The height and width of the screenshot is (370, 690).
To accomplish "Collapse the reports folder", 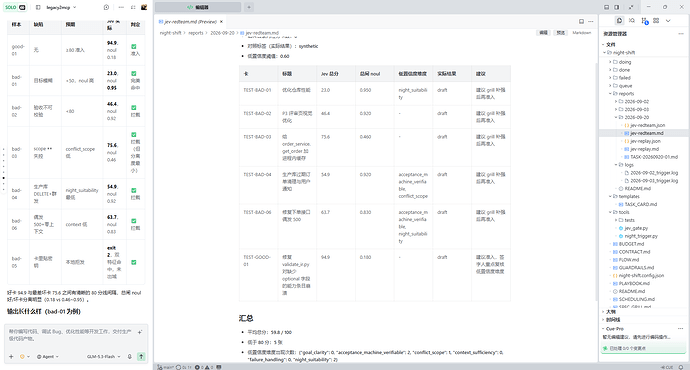I will 642,94.
